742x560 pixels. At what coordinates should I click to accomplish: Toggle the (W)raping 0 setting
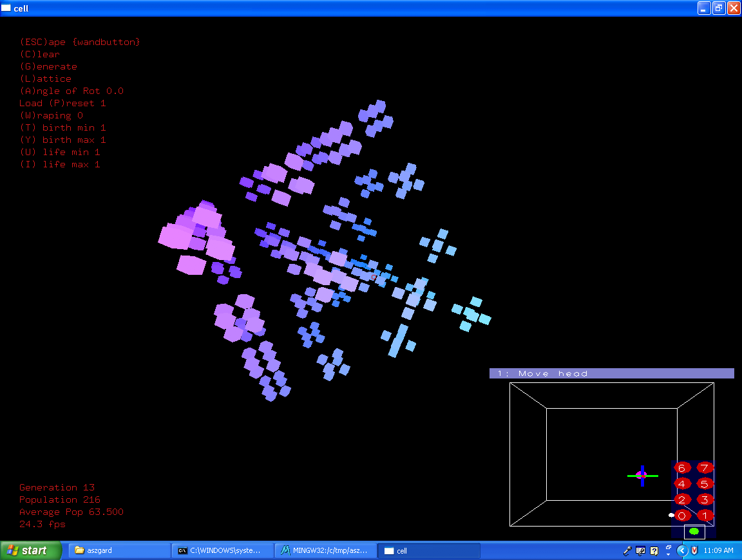tap(52, 115)
